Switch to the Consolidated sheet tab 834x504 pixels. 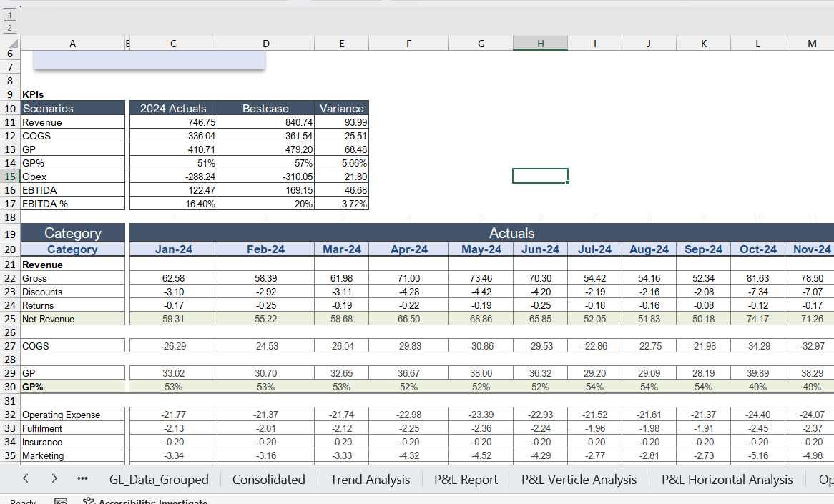(x=268, y=479)
